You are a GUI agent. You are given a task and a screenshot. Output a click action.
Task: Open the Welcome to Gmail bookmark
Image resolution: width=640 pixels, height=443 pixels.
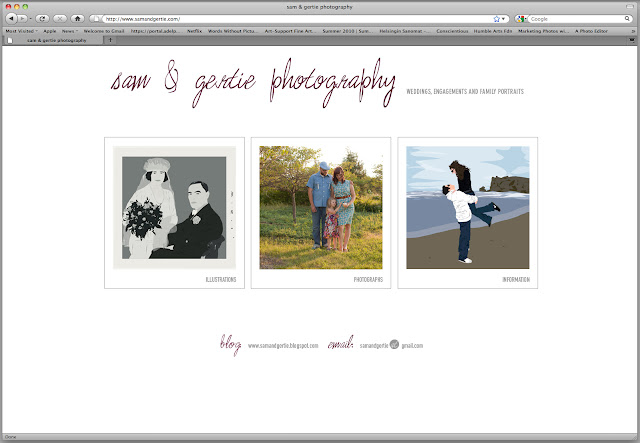click(x=104, y=31)
